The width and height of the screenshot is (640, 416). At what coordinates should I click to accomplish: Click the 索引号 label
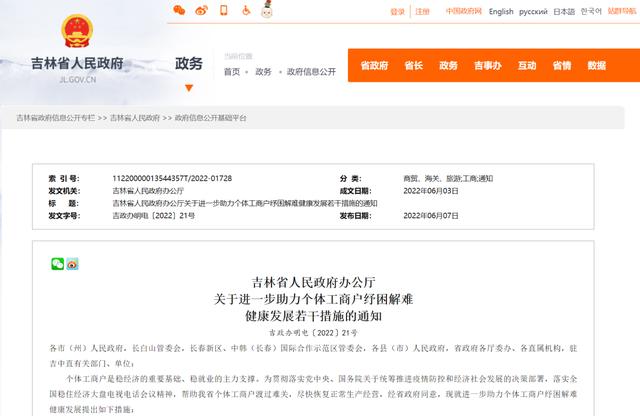[x=64, y=178]
